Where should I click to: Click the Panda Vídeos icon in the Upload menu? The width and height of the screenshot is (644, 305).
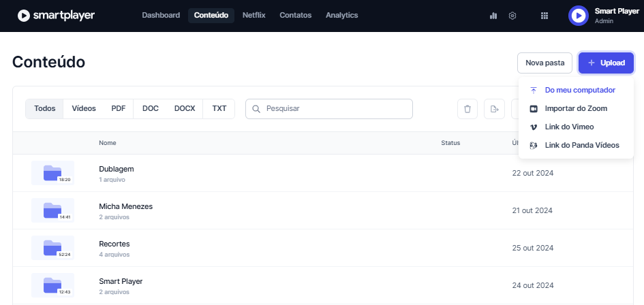pyautogui.click(x=534, y=145)
